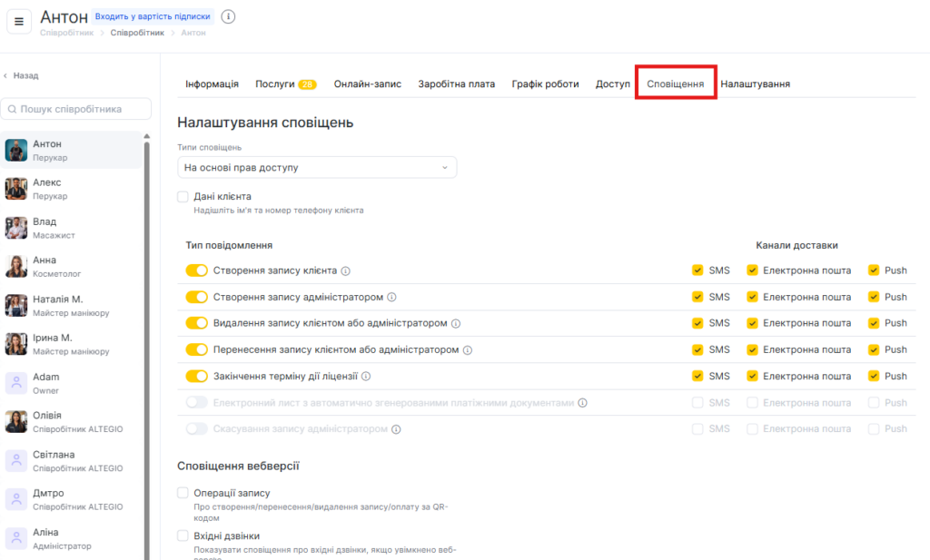Disable the Створення запису клієнта toggle
The height and width of the screenshot is (560, 930).
click(197, 270)
